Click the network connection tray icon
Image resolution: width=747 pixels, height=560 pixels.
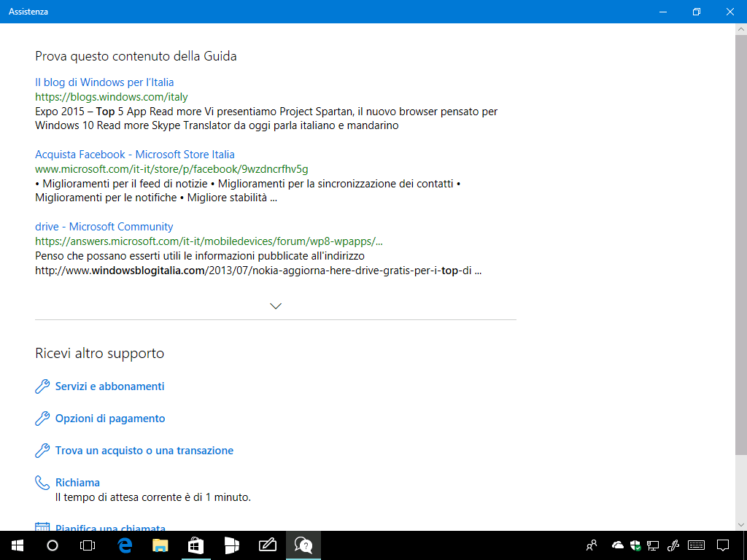(653, 545)
